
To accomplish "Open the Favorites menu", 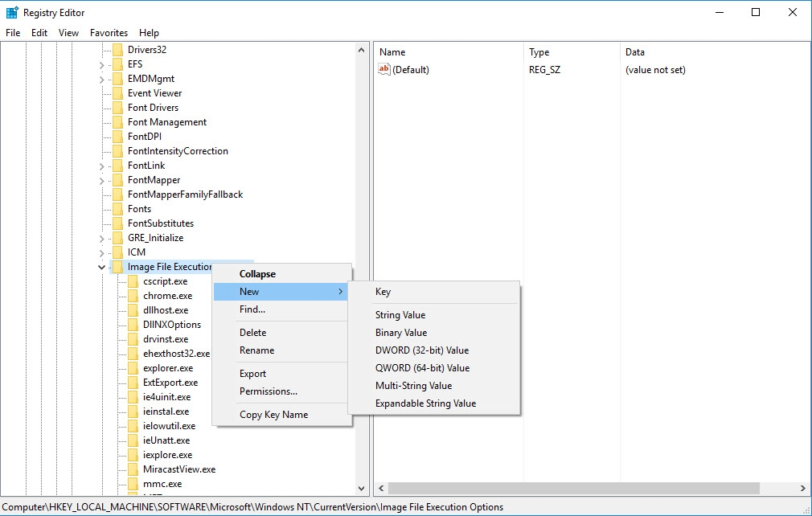I will tap(109, 33).
